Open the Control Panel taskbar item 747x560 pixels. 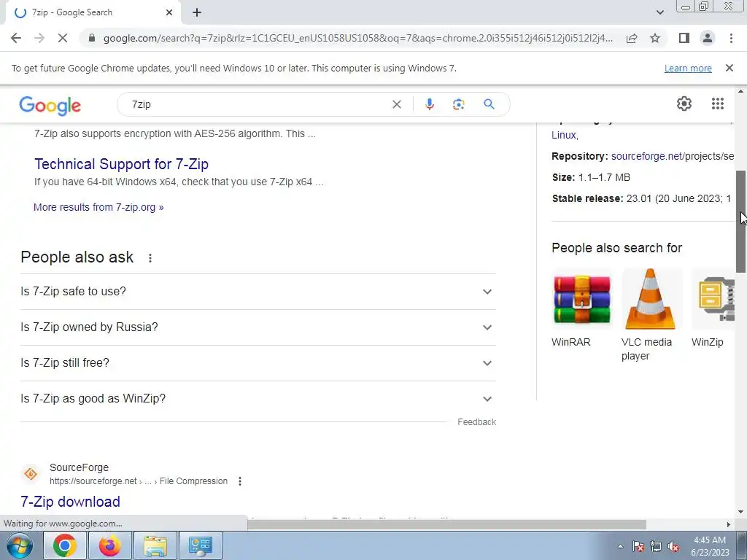click(x=200, y=545)
